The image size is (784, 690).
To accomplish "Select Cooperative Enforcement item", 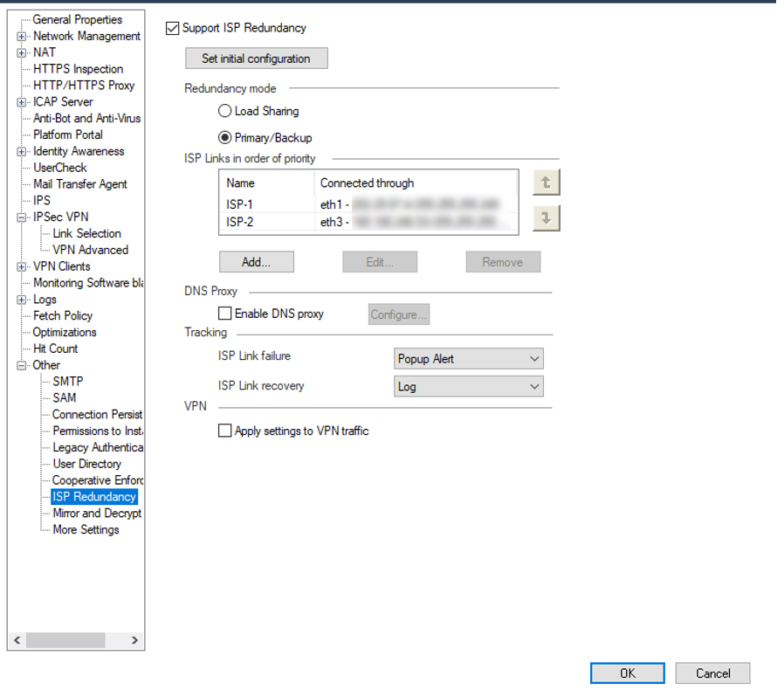I will [x=98, y=481].
